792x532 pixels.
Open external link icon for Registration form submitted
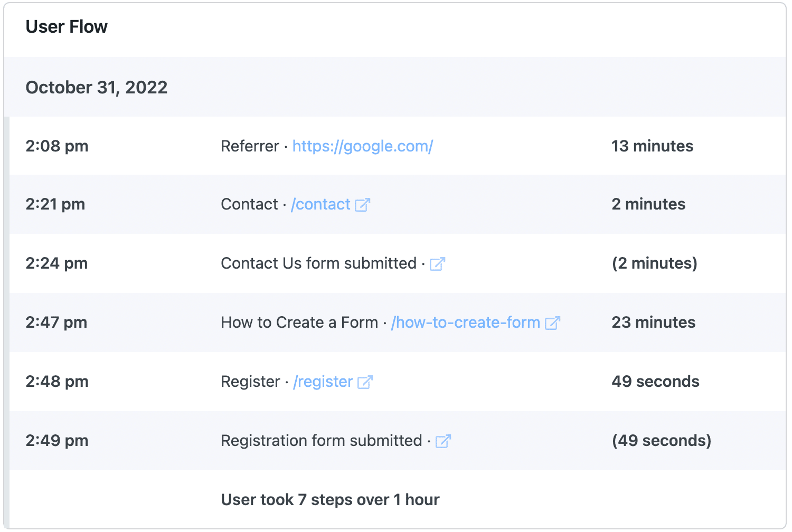pos(444,441)
